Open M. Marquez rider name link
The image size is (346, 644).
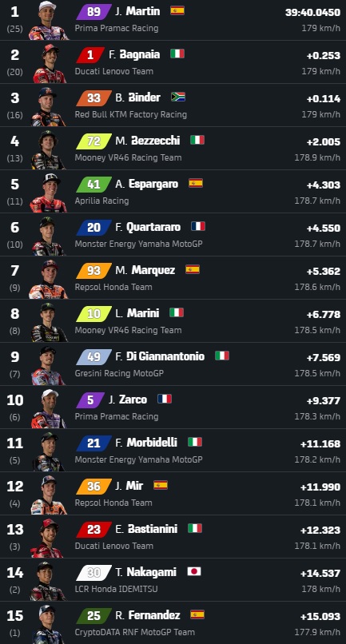click(x=145, y=270)
